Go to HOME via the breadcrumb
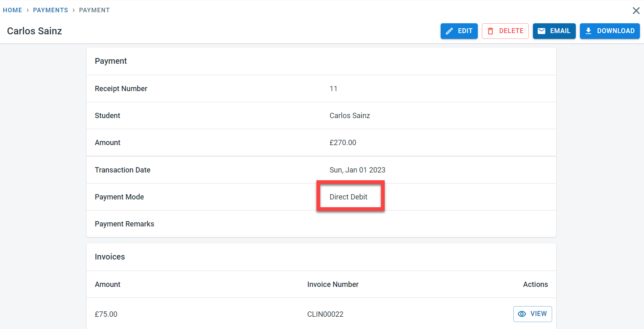This screenshot has height=329, width=644. point(13,10)
